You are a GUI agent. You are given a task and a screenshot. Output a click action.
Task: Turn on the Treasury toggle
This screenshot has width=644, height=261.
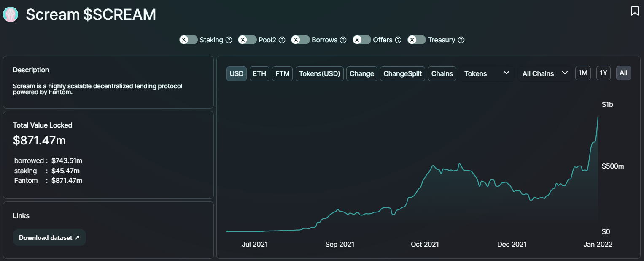pyautogui.click(x=417, y=40)
